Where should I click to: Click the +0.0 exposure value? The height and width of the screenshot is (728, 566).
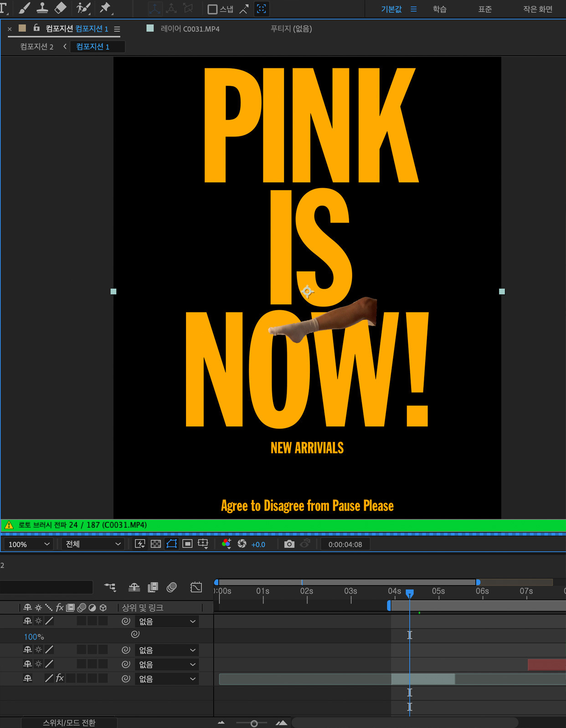(258, 544)
